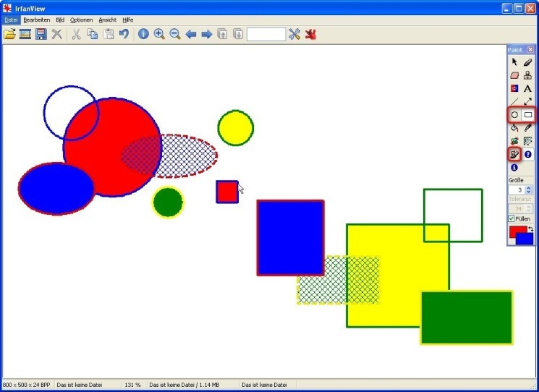Select the text tool letter A
The height and width of the screenshot is (392, 539).
point(527,88)
